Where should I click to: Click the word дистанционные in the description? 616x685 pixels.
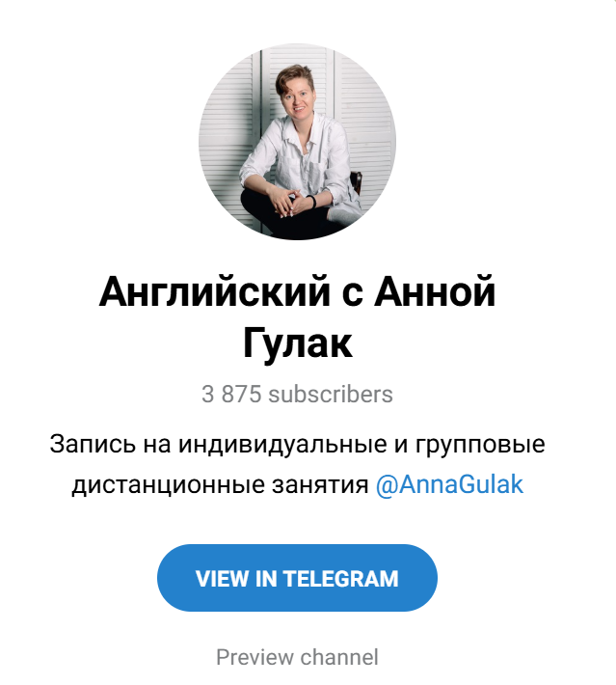coord(168,485)
